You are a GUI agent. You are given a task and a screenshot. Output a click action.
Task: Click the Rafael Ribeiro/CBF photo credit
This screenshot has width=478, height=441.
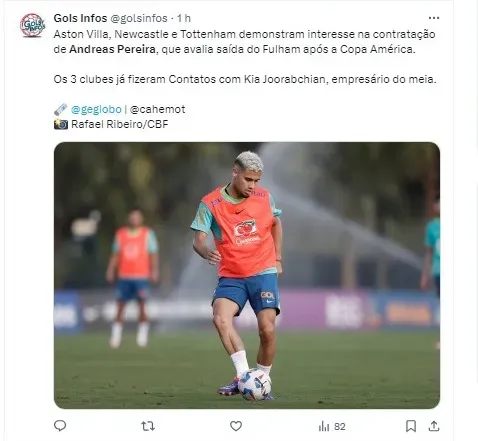click(120, 124)
